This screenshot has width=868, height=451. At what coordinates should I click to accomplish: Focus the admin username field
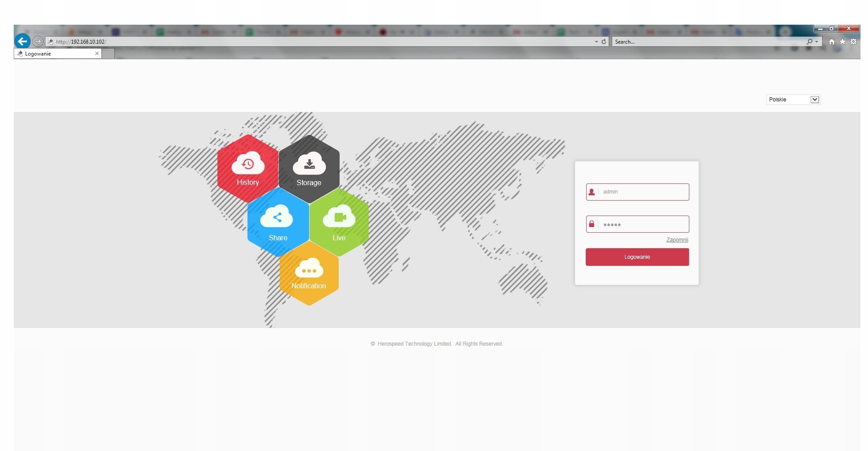pyautogui.click(x=637, y=192)
